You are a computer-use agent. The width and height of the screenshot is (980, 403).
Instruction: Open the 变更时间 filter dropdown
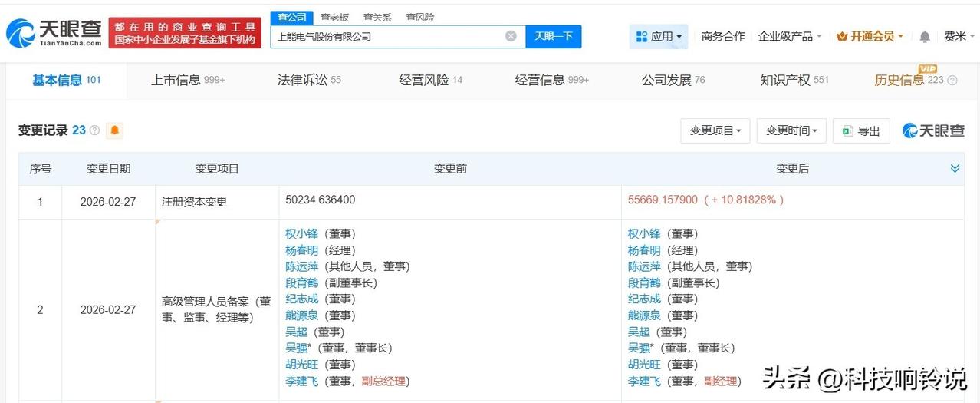tap(791, 130)
